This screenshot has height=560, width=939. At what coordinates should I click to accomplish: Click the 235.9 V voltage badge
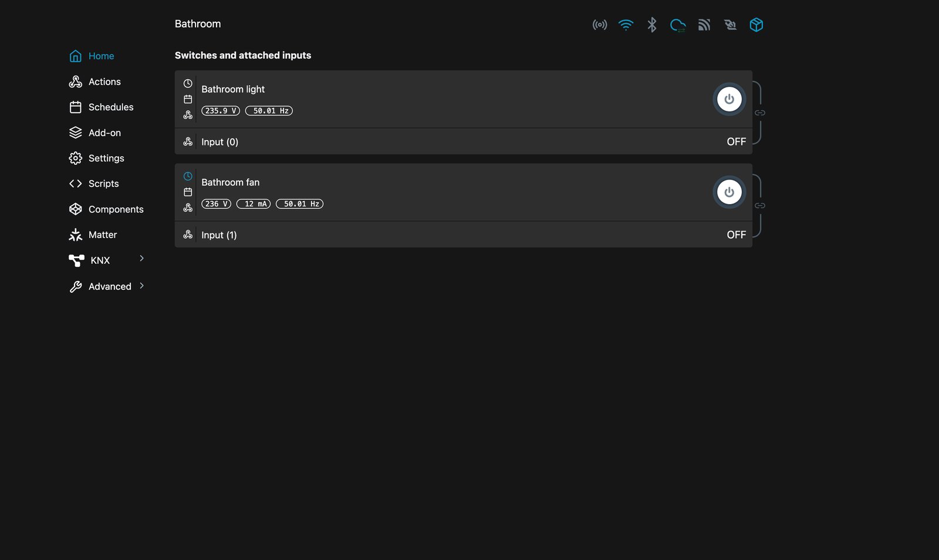pyautogui.click(x=221, y=111)
